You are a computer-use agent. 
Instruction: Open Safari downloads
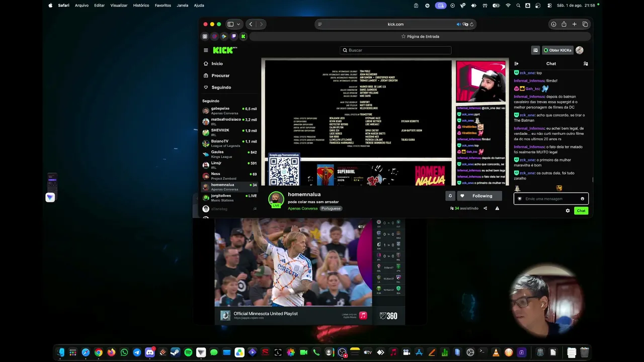[x=553, y=24]
